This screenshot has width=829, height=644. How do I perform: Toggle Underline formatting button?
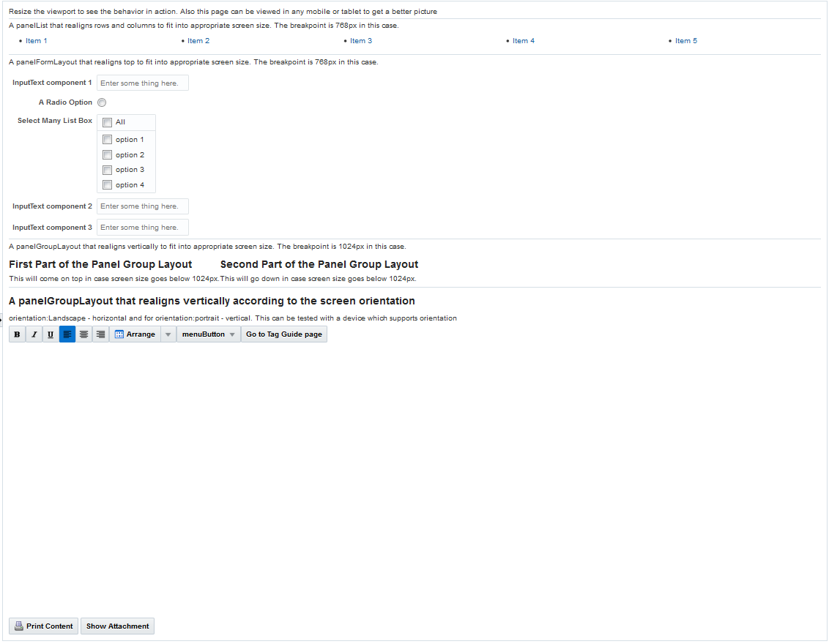(x=51, y=334)
